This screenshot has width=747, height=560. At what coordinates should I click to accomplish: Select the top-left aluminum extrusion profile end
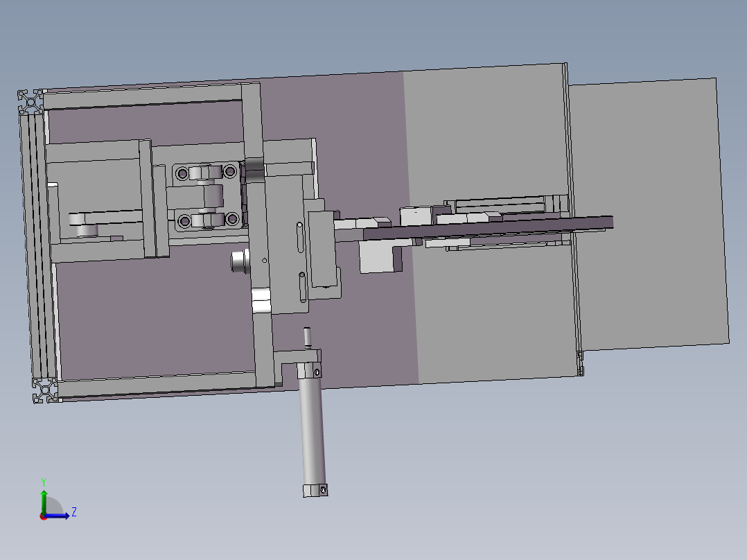(31, 101)
